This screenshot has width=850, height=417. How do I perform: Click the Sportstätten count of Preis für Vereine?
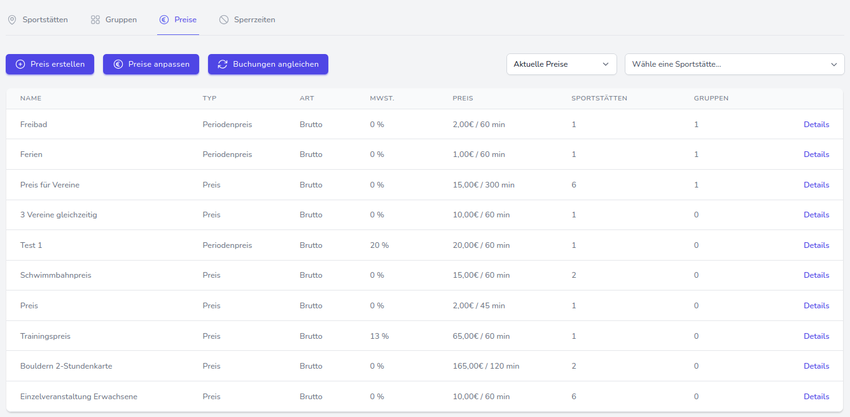[574, 185]
